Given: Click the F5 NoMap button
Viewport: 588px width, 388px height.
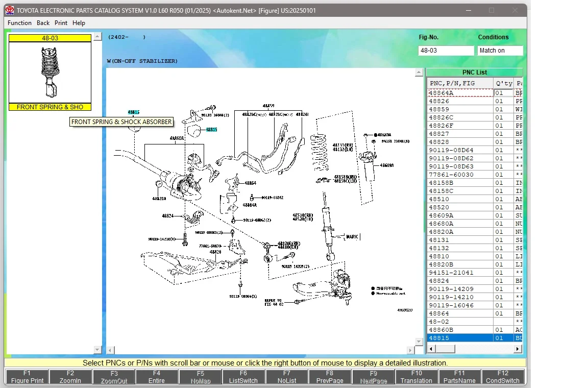Looking at the screenshot, I should 200,377.
